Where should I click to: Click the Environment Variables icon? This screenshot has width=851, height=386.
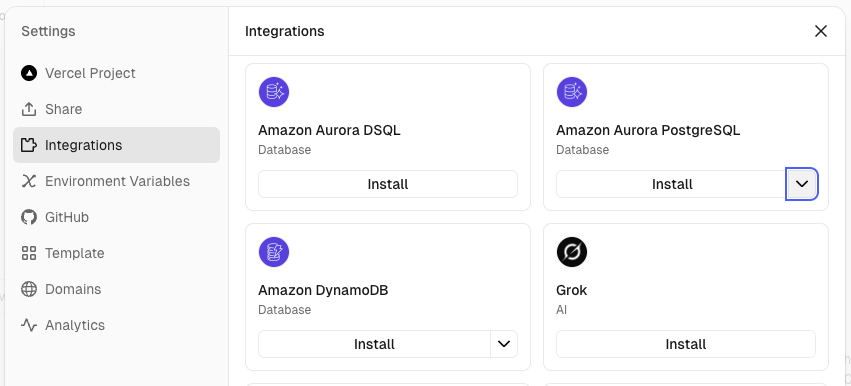[x=29, y=181]
